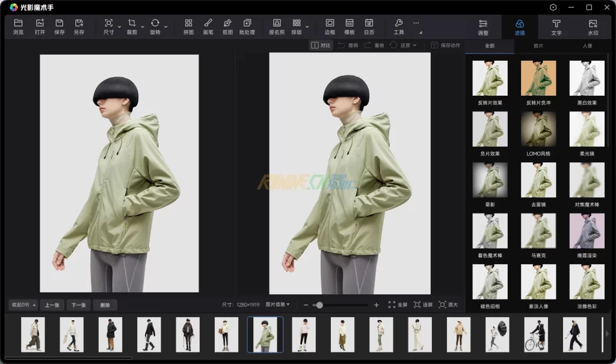Click the 下一张 next image button
Viewport: 616px width, 364px height.
[78, 305]
